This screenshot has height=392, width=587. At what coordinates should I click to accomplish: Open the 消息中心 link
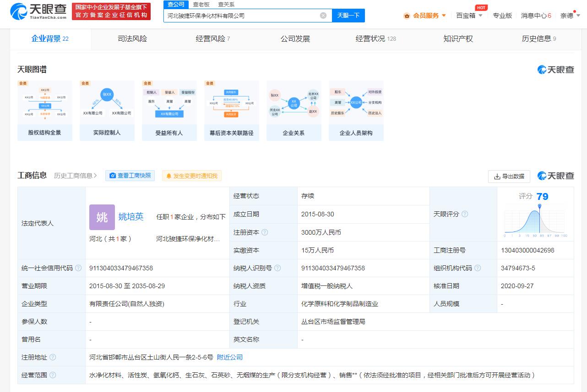coord(536,16)
